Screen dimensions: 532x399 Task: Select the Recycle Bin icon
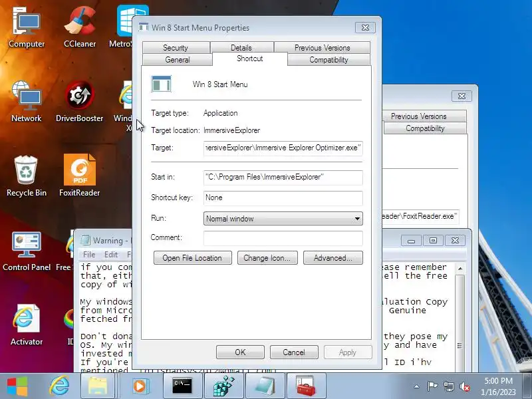coord(27,176)
